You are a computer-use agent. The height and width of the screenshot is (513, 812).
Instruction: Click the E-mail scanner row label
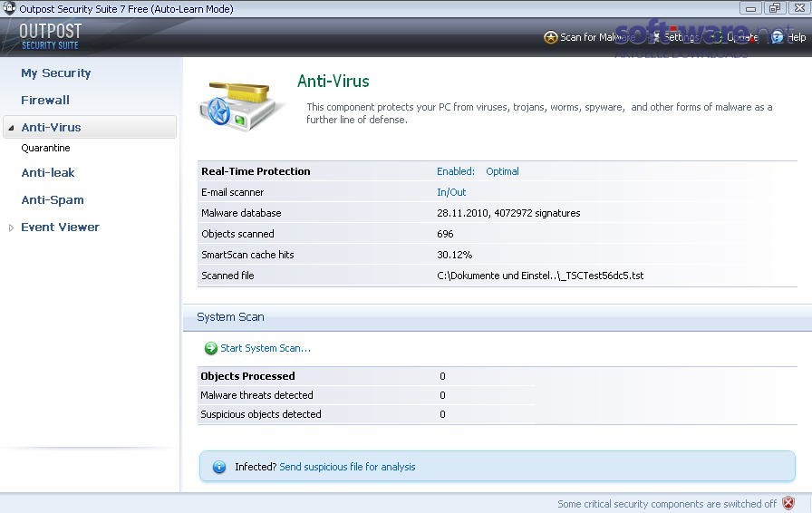[233, 192]
